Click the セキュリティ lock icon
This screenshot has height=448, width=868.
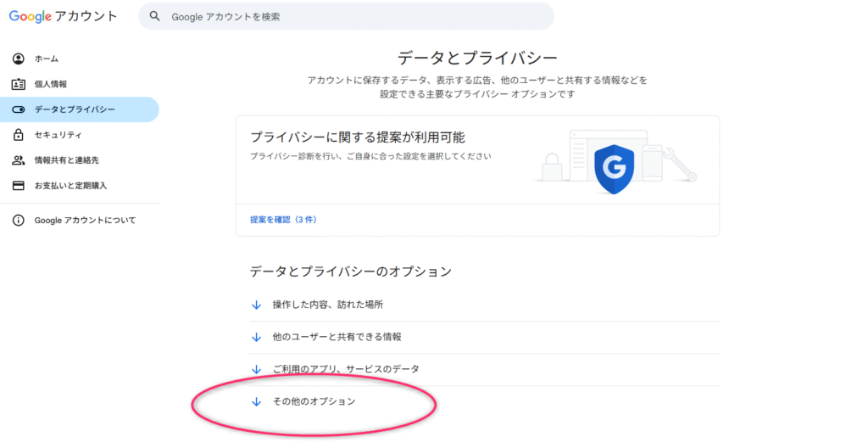click(19, 135)
